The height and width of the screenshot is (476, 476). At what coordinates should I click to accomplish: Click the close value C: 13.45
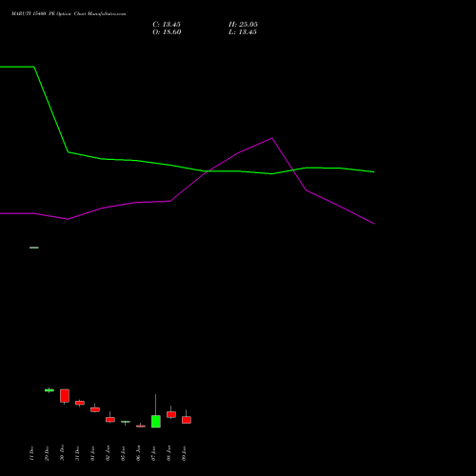[x=167, y=25]
